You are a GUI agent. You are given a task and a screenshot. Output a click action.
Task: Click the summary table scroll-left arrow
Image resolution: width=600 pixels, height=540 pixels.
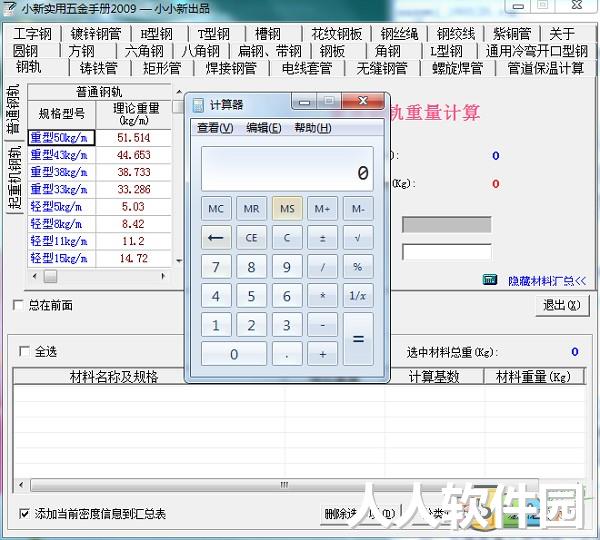point(21,485)
